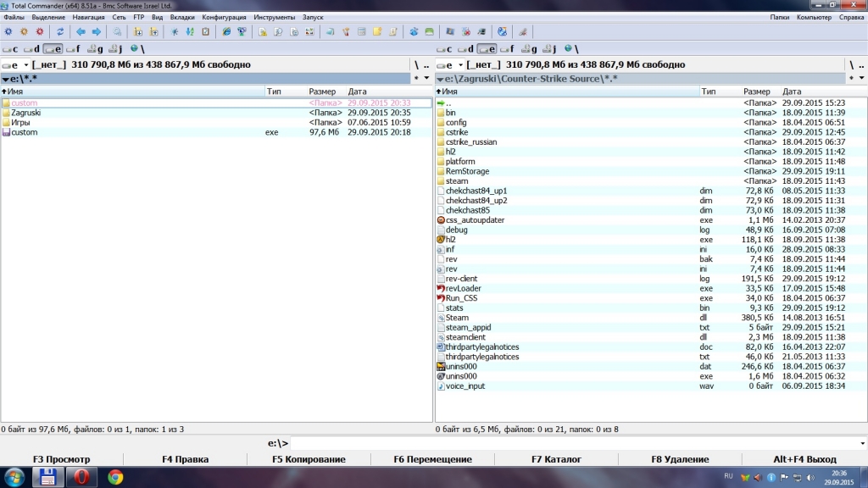The width and height of the screenshot is (868, 488).
Task: Click the yellow sticky-note toolbar icon
Action: [377, 31]
